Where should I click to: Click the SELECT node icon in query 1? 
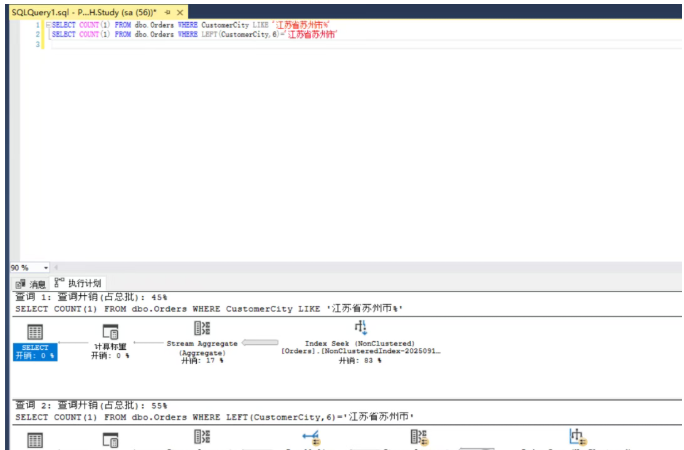(35, 332)
